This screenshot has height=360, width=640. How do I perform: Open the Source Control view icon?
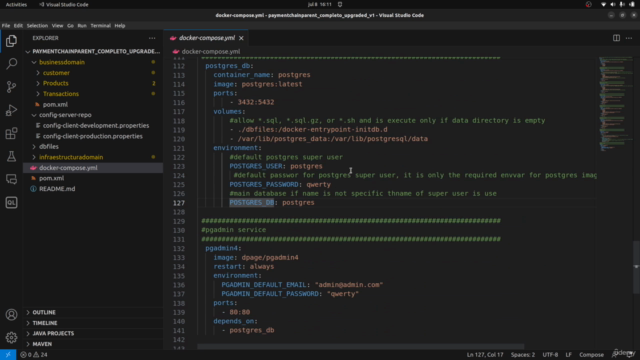(11, 87)
